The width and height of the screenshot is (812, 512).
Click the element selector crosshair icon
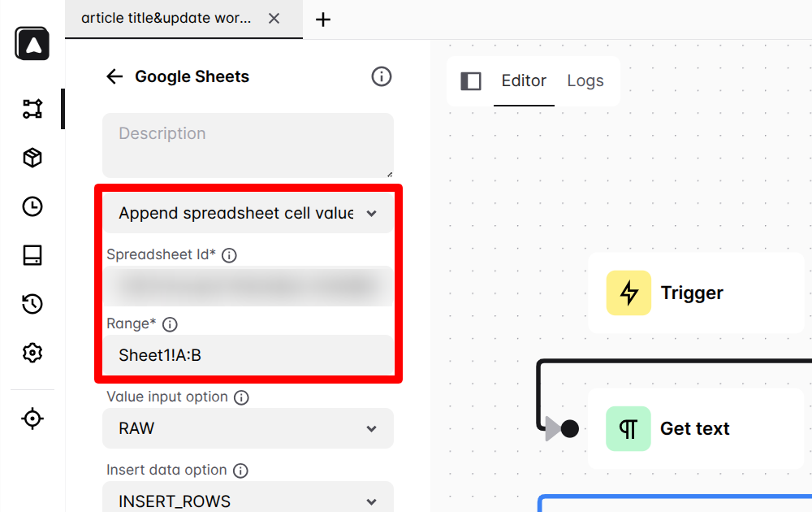tap(32, 419)
